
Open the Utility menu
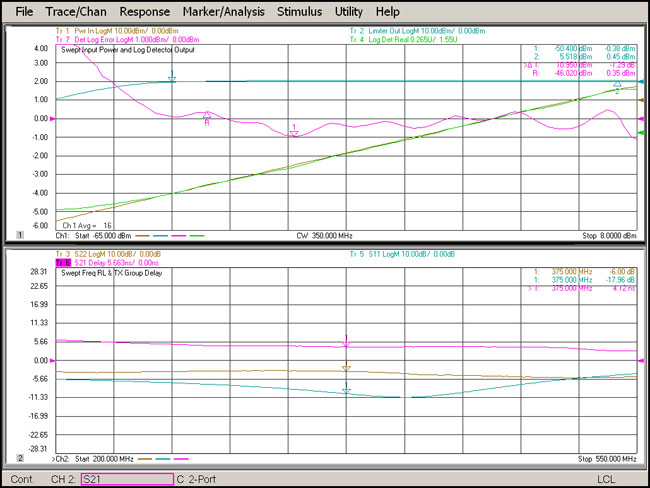tap(349, 12)
